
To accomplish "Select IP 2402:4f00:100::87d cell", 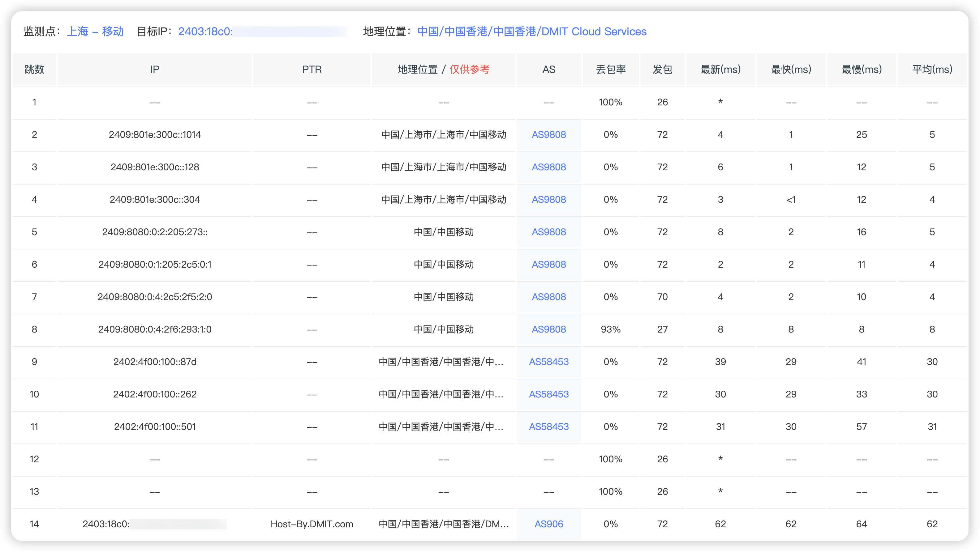I will point(154,362).
